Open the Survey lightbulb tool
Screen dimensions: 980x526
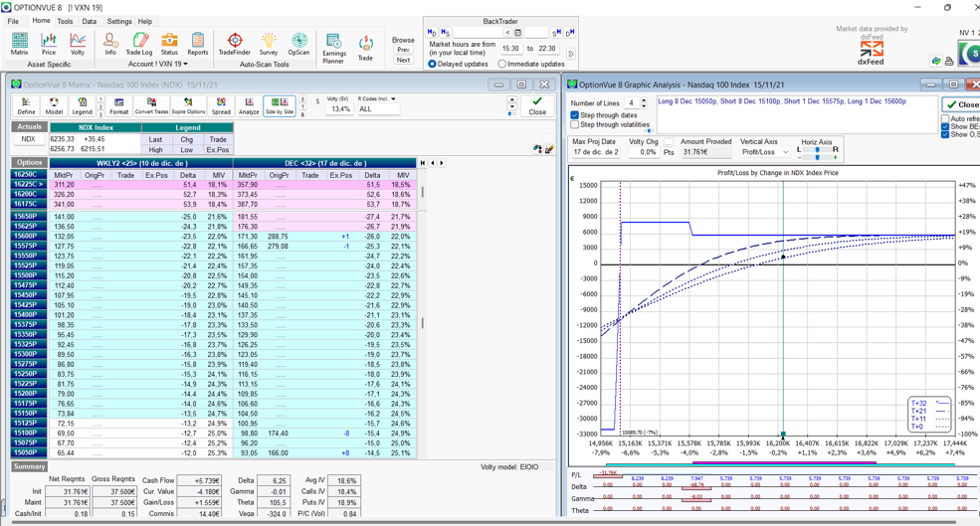click(269, 44)
